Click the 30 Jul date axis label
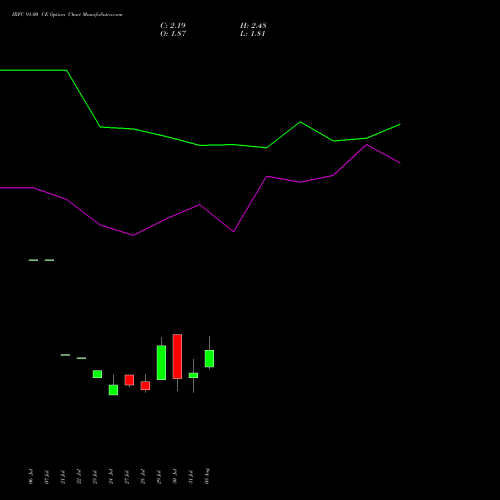Image resolution: width=500 pixels, height=500 pixels. point(175,476)
